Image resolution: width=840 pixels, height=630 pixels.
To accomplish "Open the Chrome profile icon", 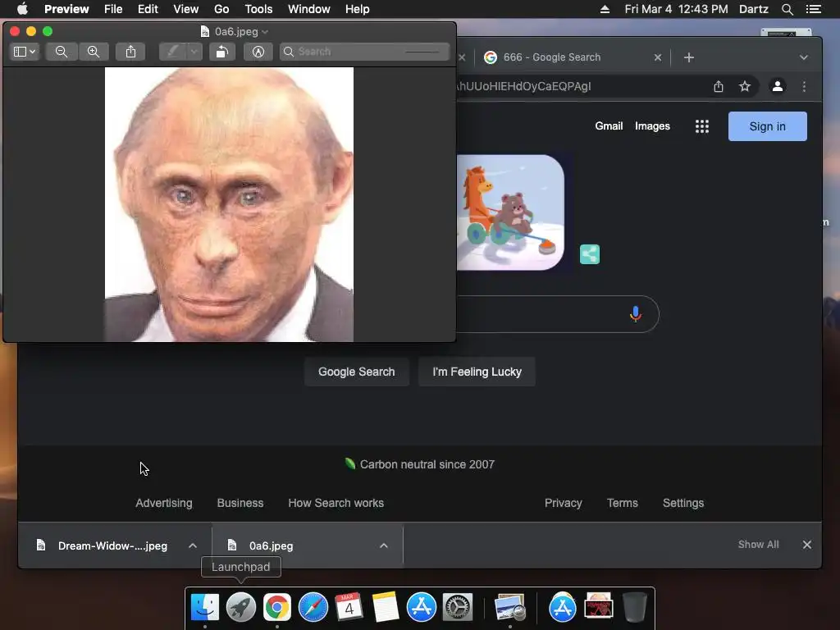I will [x=778, y=86].
